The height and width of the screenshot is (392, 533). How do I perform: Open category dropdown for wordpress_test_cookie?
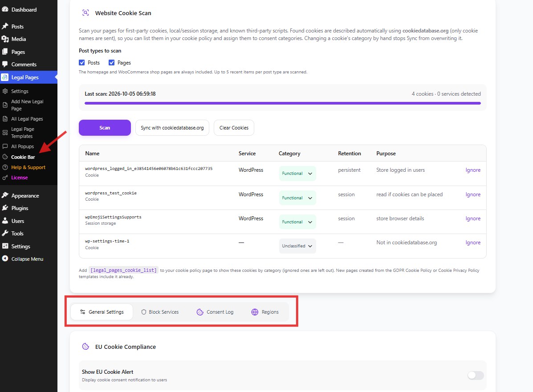click(297, 198)
